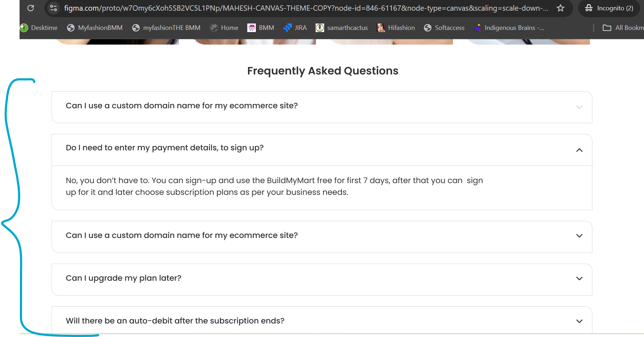The height and width of the screenshot is (337, 644).
Task: Expand the first custom domain FAQ chevron
Action: click(x=579, y=107)
